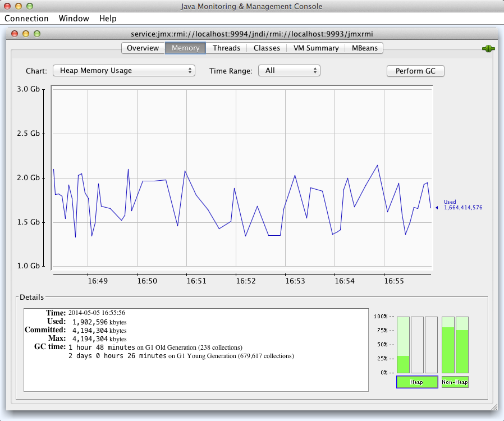Switch to the MBeans tab

364,48
